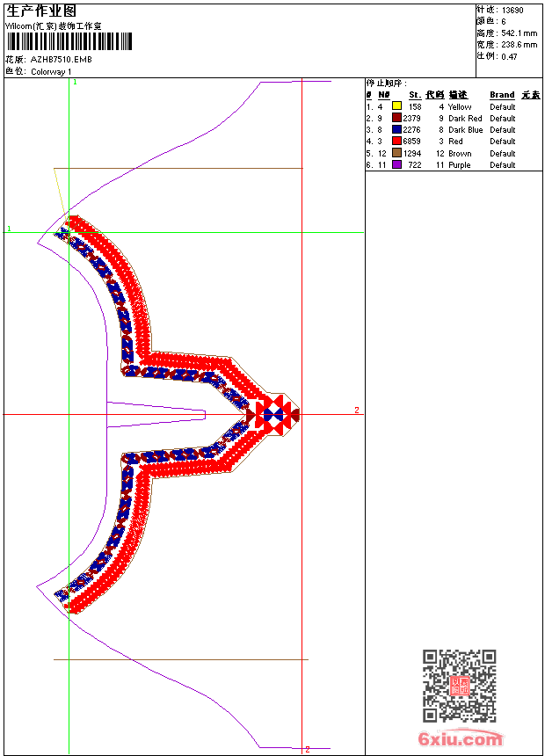
Task: Click the barcode under the studio name
Action: (x=69, y=41)
